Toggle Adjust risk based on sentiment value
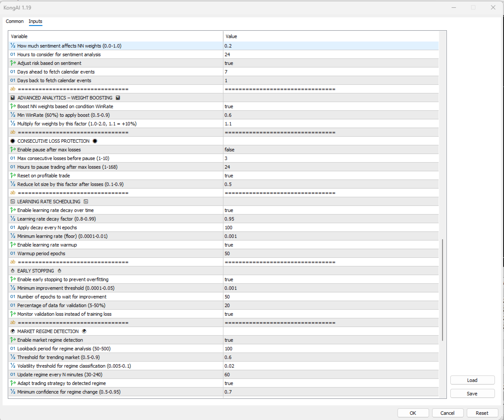 click(x=331, y=63)
